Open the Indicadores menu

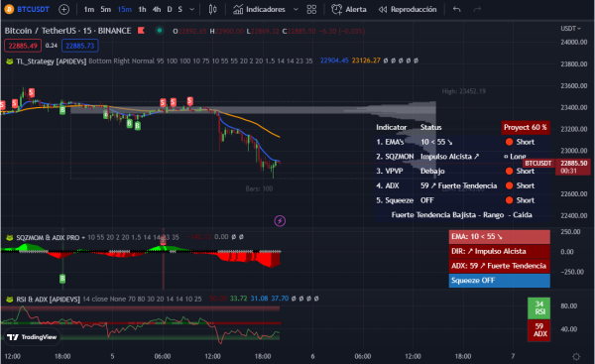[259, 10]
